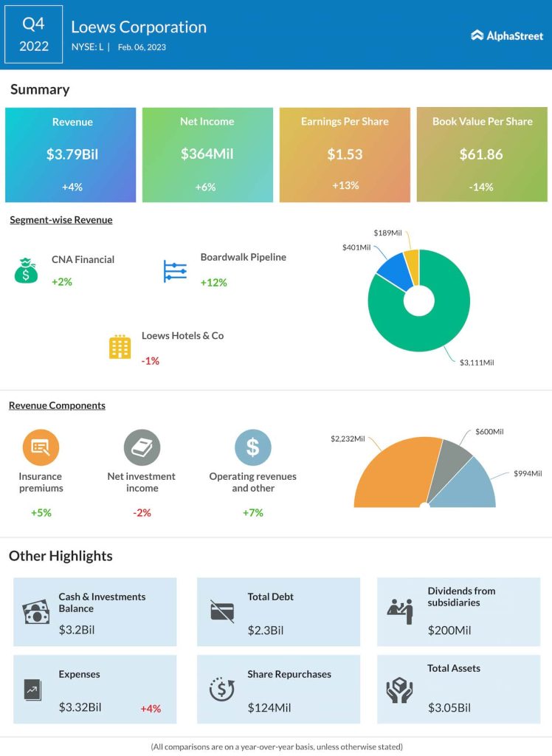The width and height of the screenshot is (552, 756).
Task: Select the Boardwalk Pipeline icon
Action: [x=175, y=271]
